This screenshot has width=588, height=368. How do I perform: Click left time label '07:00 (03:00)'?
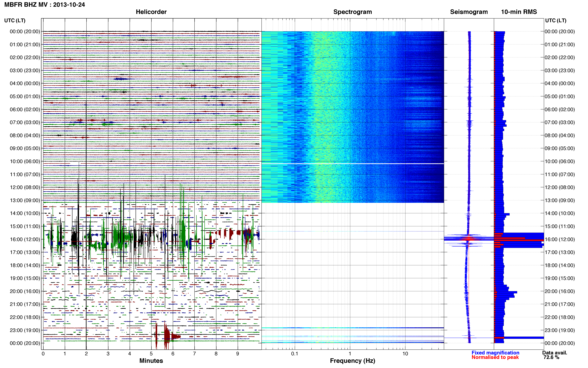pyautogui.click(x=25, y=122)
